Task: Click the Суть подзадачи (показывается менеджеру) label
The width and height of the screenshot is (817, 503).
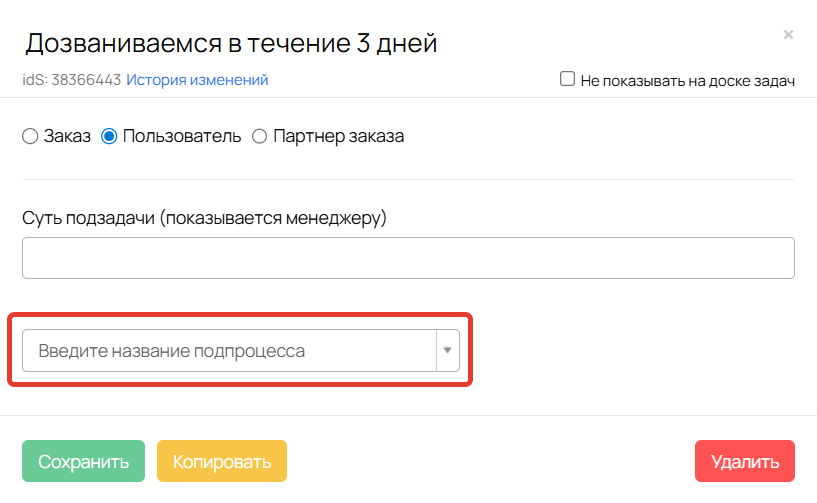Action: point(204,218)
